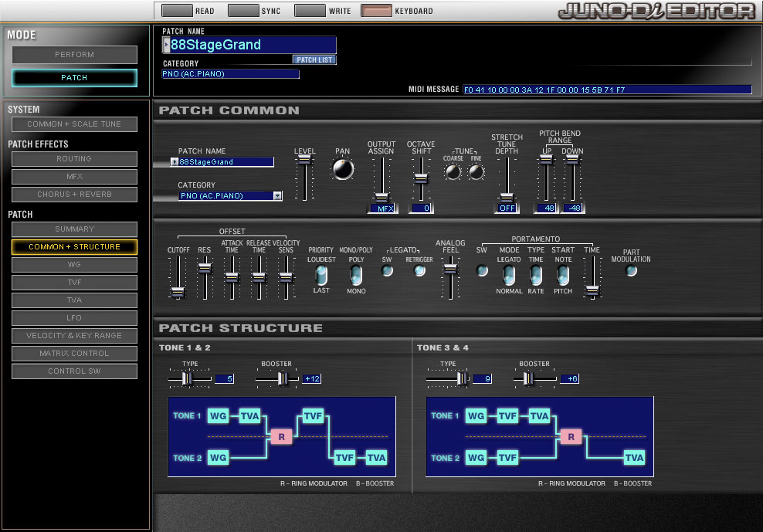Click the FINE tune knob
The image size is (763, 532).
point(476,172)
